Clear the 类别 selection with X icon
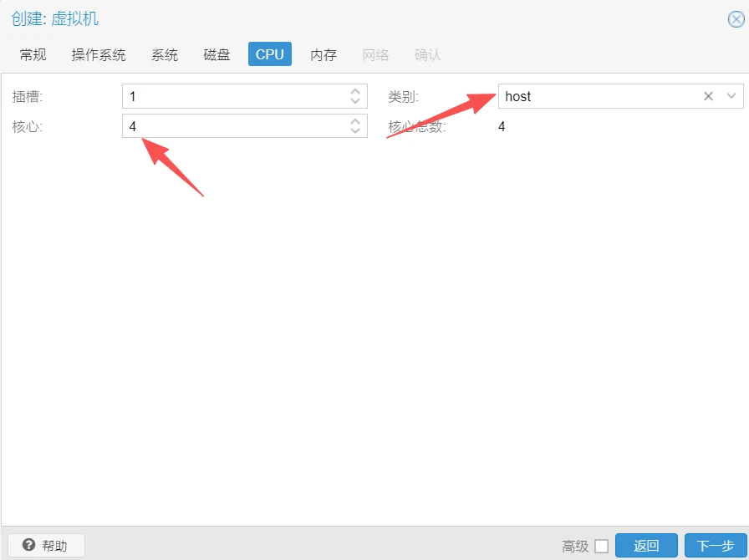The image size is (749, 560). click(x=708, y=96)
